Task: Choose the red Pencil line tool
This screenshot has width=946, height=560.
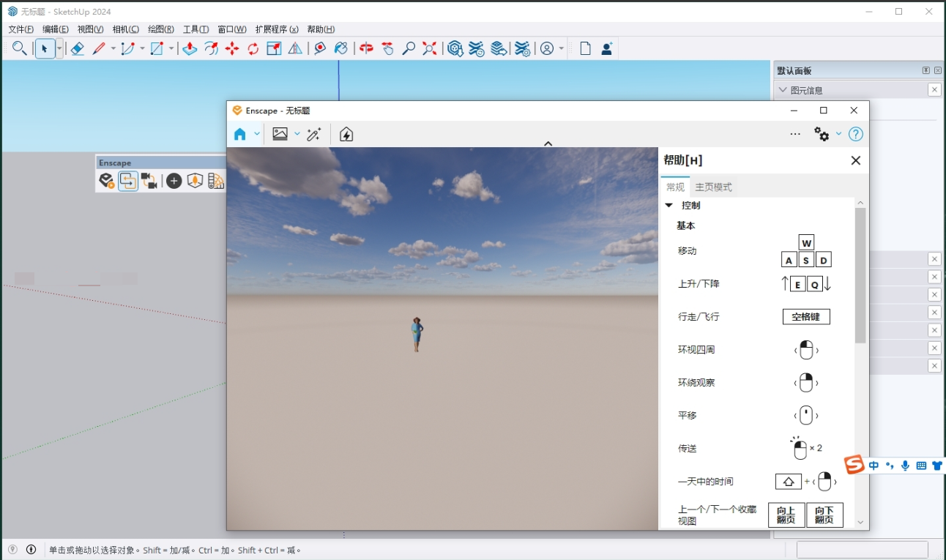Action: pyautogui.click(x=99, y=48)
